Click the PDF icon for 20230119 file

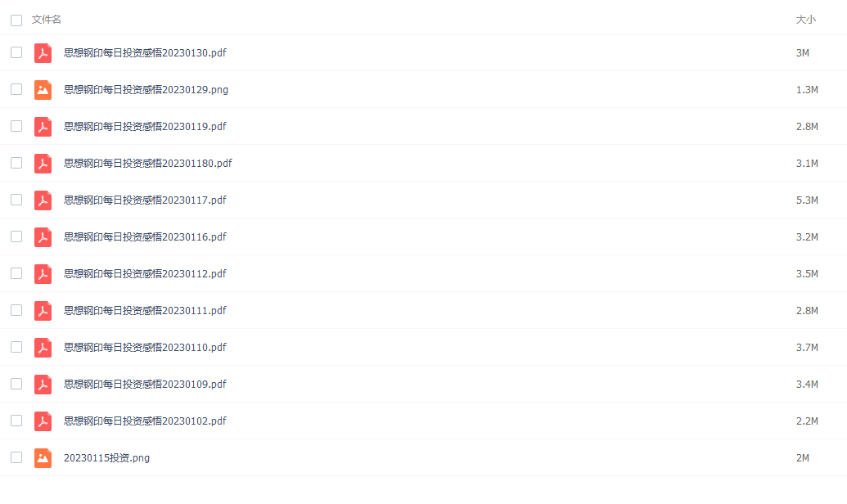(x=43, y=126)
